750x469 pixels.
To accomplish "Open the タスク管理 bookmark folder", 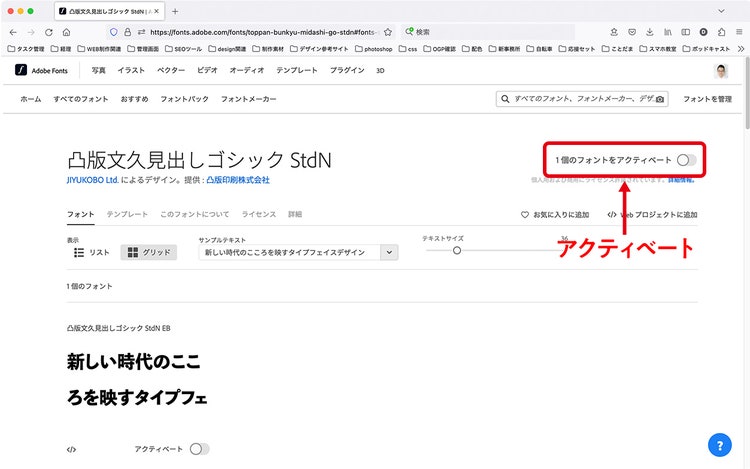I will 26,49.
